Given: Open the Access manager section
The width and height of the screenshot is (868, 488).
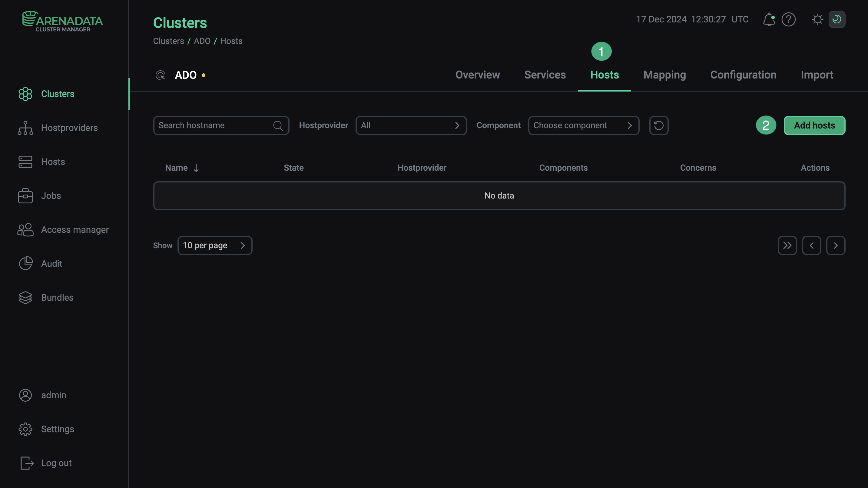Looking at the screenshot, I should point(75,230).
